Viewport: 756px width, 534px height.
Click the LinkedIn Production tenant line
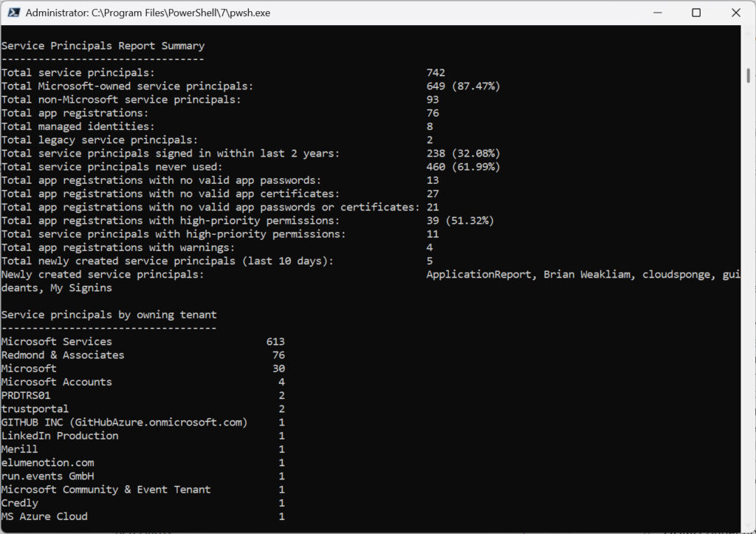(x=60, y=435)
